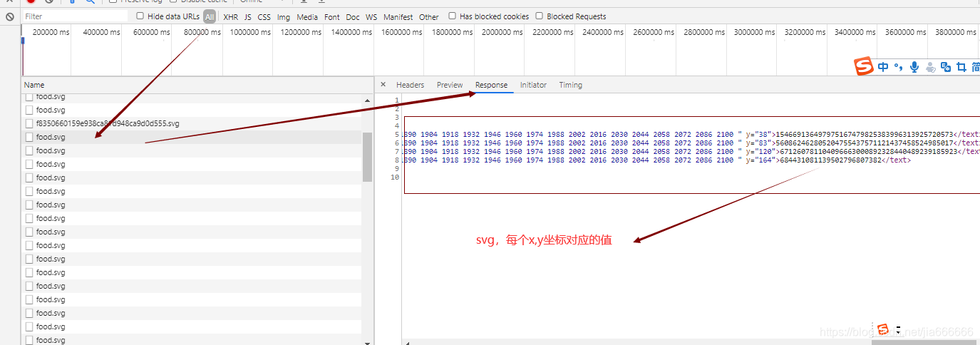The image size is (980, 345).
Task: Filter requests by XHR type
Action: (230, 16)
